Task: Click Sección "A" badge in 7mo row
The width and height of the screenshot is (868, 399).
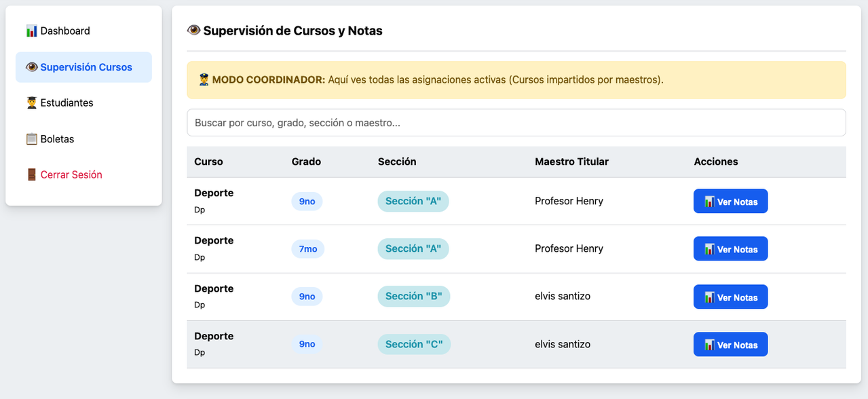Action: click(x=413, y=249)
